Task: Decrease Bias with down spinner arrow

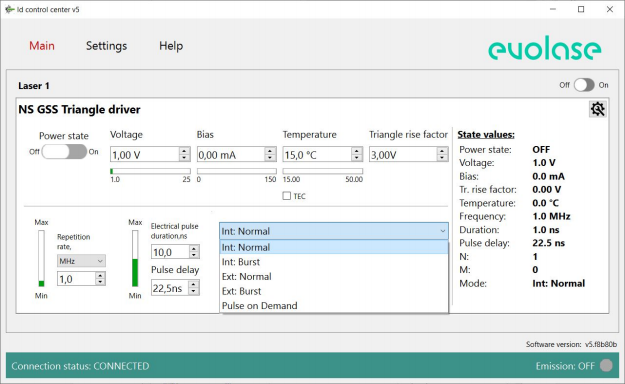Action: 270,158
